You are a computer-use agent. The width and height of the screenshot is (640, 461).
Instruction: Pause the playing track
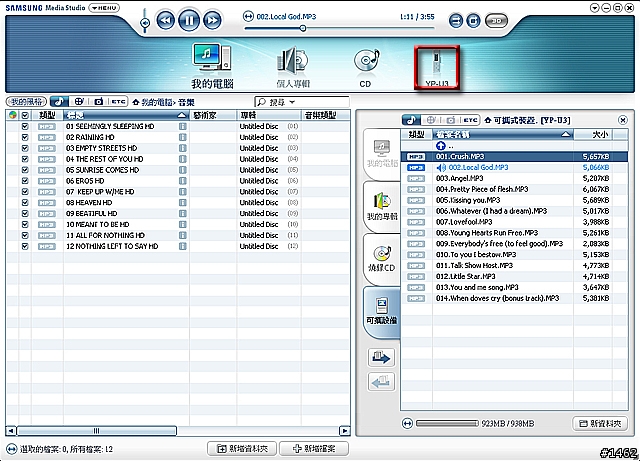(189, 20)
